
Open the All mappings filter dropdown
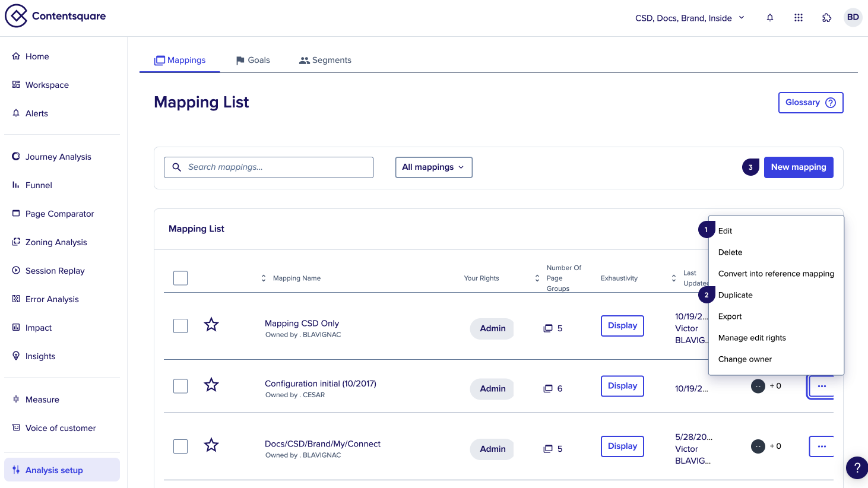click(x=433, y=167)
